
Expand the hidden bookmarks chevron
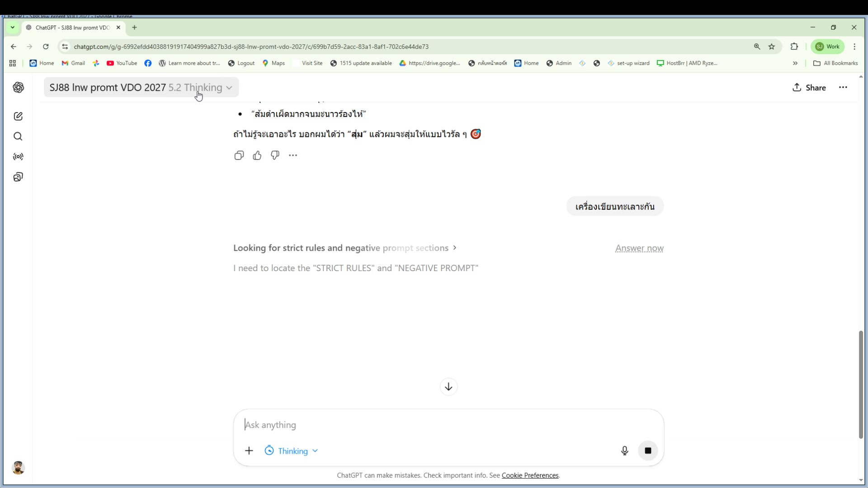(795, 63)
